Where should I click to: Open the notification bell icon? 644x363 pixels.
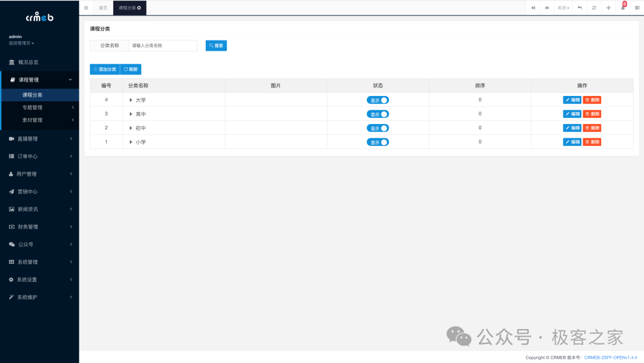tap(623, 7)
